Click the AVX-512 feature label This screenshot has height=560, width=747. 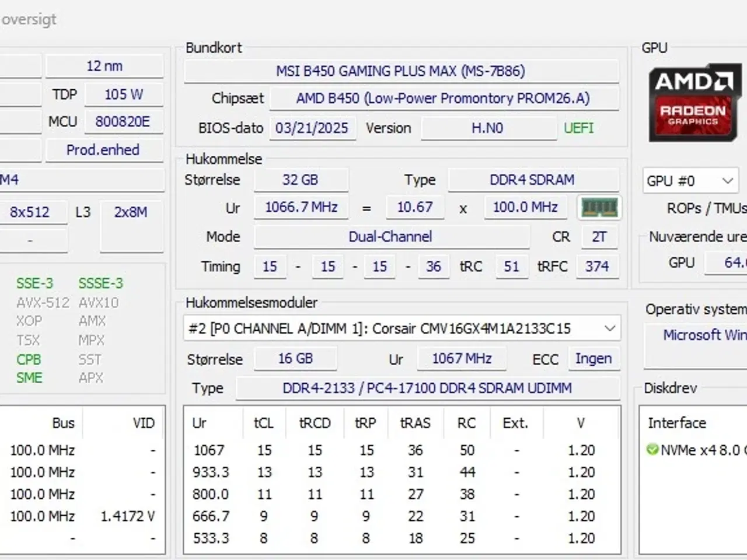click(x=43, y=303)
